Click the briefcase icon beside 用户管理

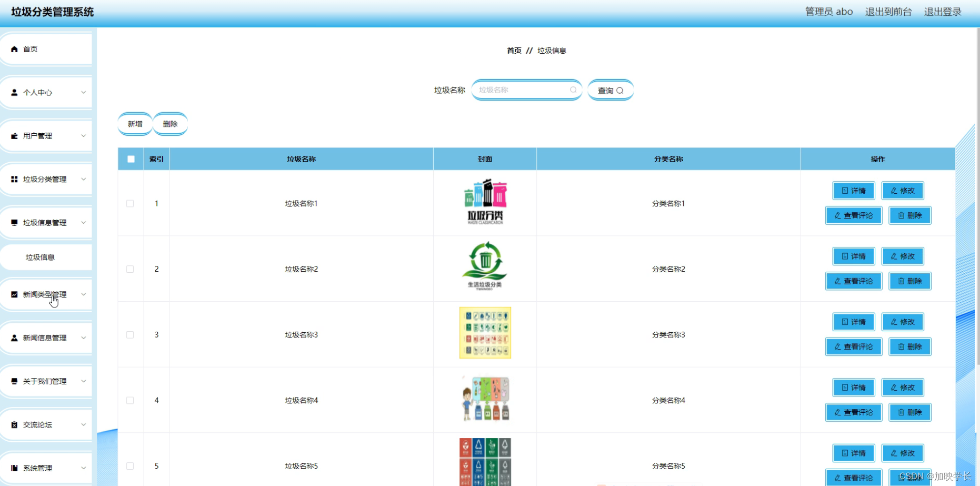coord(14,135)
